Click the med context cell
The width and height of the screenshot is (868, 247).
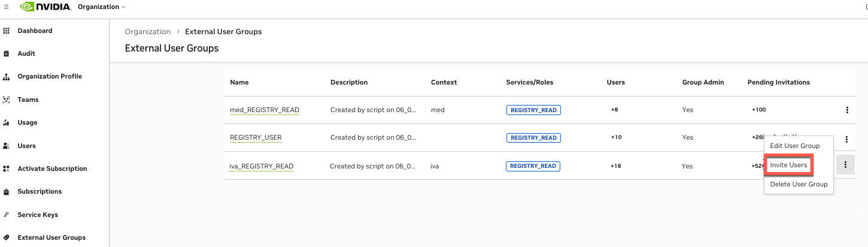click(x=438, y=110)
